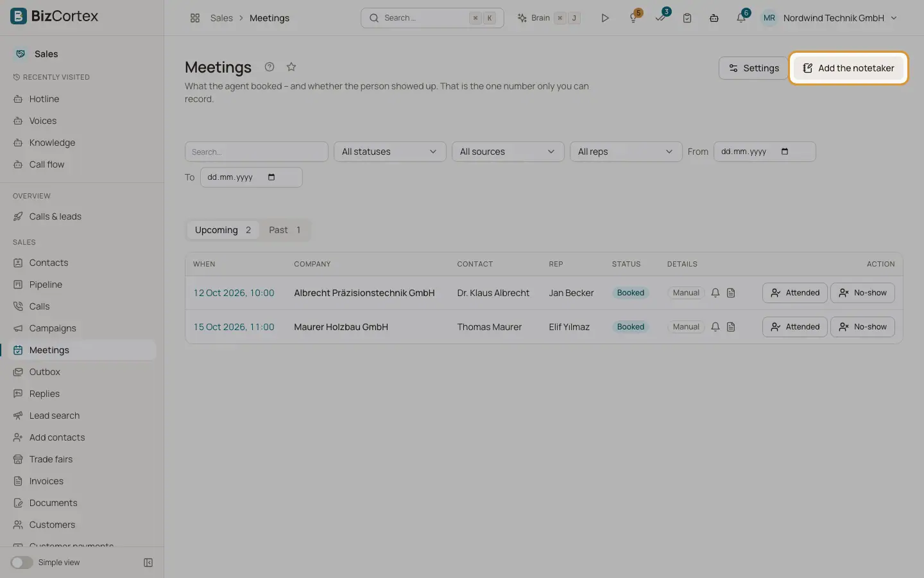Open notes document icon in Albrecht Präzisionstechnik row
This screenshot has height=578, width=924.
731,293
